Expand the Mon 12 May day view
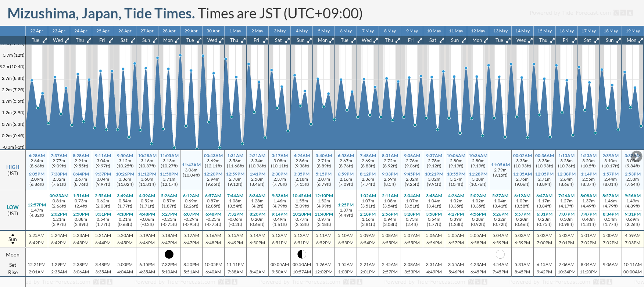The height and width of the screenshot is (287, 644). point(486,40)
